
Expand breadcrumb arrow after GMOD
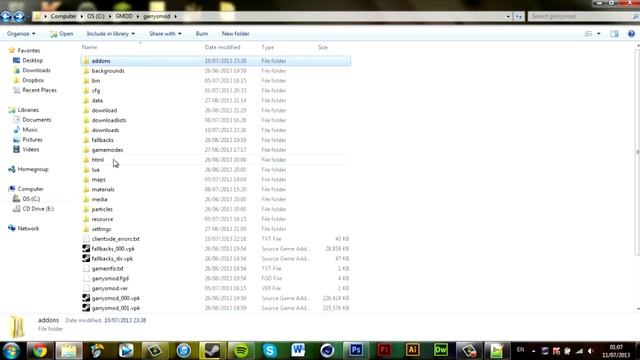[x=138, y=16]
